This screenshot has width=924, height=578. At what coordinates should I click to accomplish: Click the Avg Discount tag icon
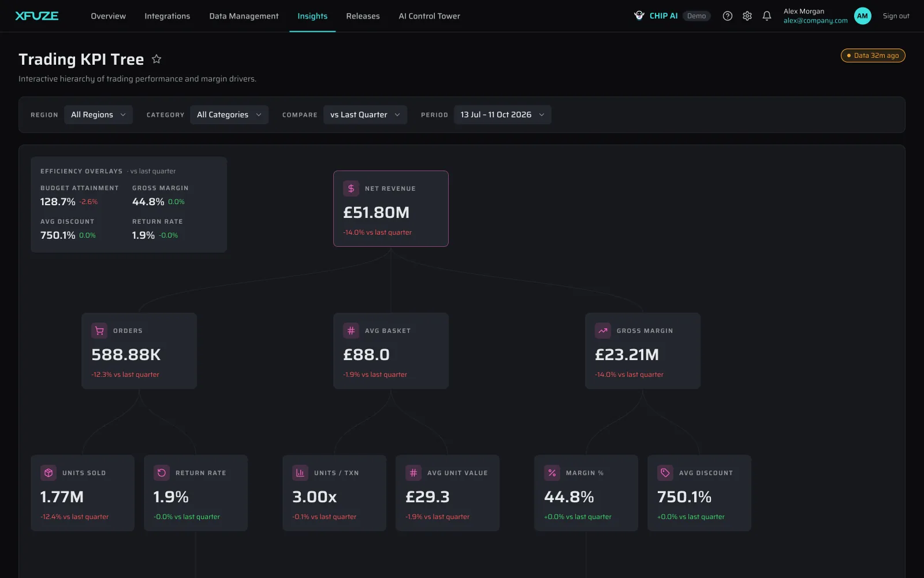click(x=665, y=473)
